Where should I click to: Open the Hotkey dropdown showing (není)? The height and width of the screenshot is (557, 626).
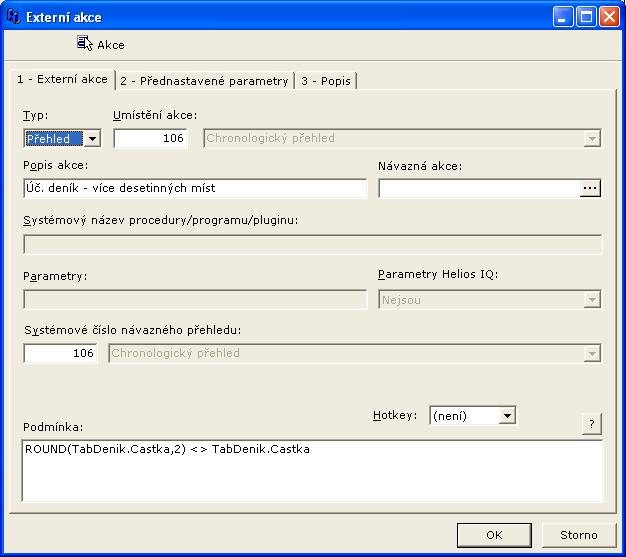(507, 415)
